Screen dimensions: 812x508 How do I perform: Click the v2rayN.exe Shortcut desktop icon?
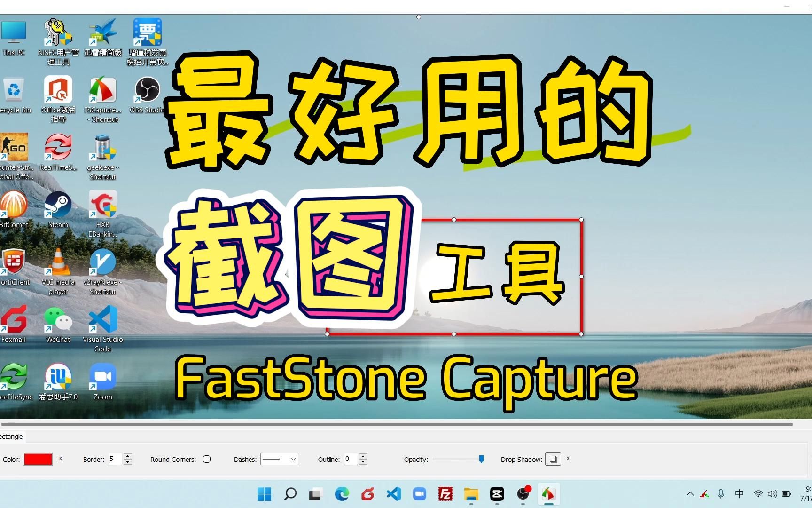point(103,271)
